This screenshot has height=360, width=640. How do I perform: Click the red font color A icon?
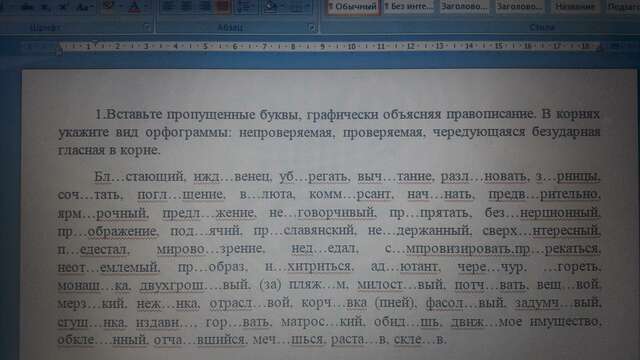pos(135,7)
